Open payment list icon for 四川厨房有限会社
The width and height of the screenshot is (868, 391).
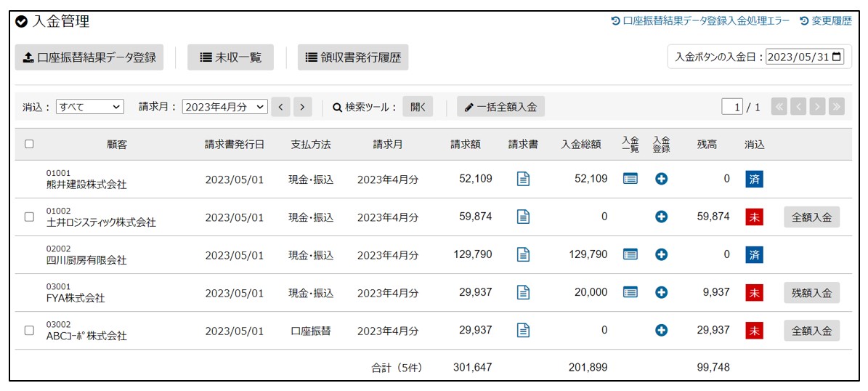(630, 254)
